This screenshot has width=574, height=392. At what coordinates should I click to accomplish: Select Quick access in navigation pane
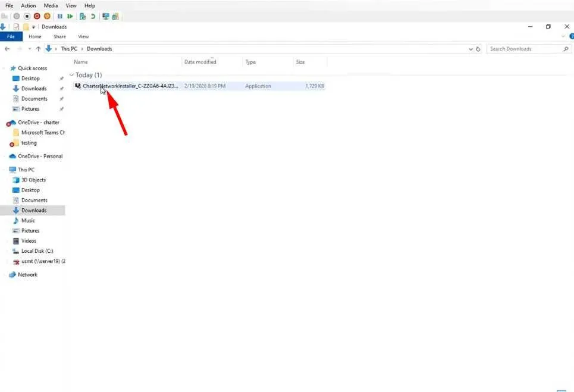tap(32, 68)
